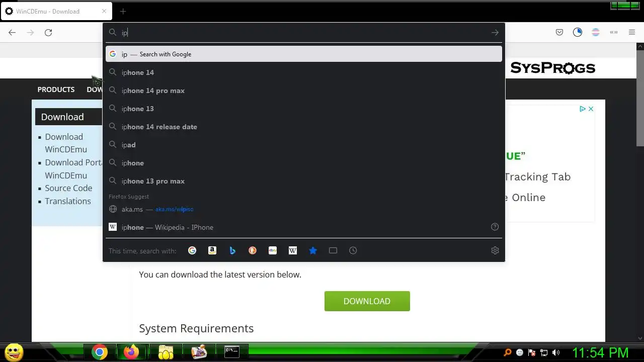This screenshot has height=362, width=644.
Task: Choose the 'iphone 13' suggestion
Action: click(x=304, y=109)
